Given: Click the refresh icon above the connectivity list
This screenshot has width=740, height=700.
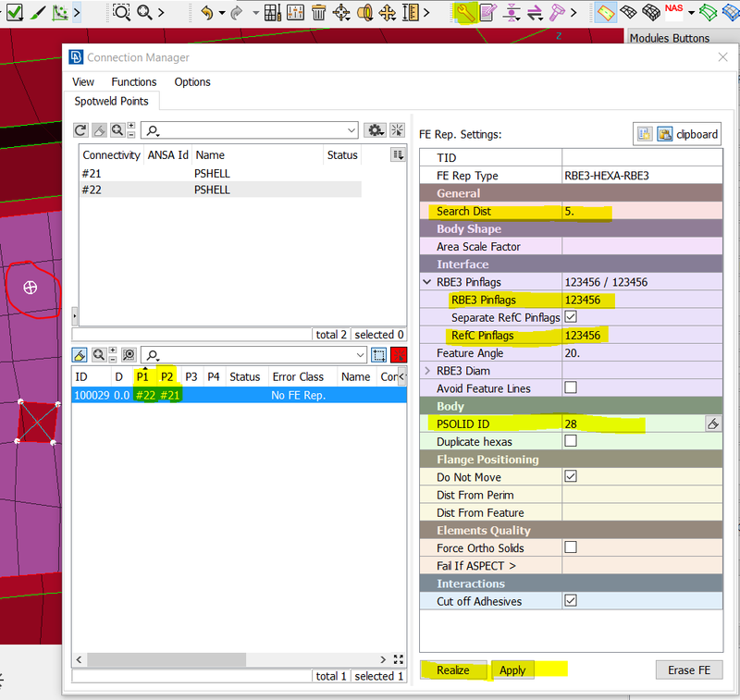Looking at the screenshot, I should (80, 130).
